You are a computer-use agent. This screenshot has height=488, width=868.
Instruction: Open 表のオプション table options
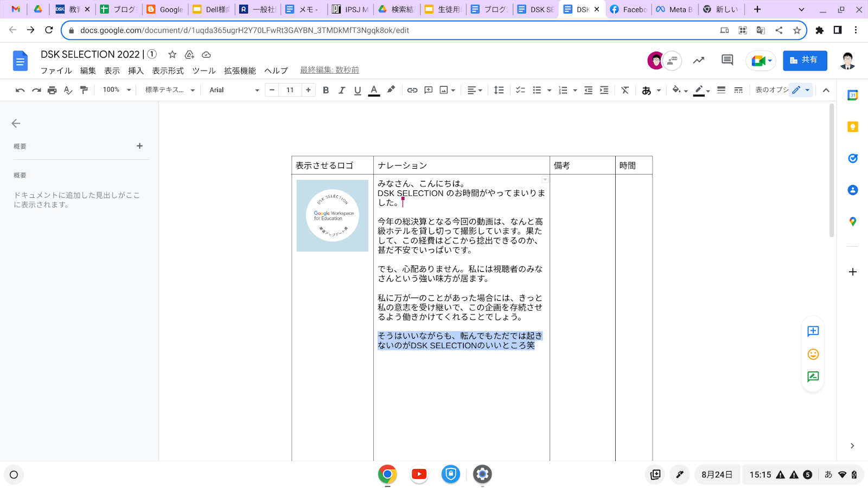[771, 90]
